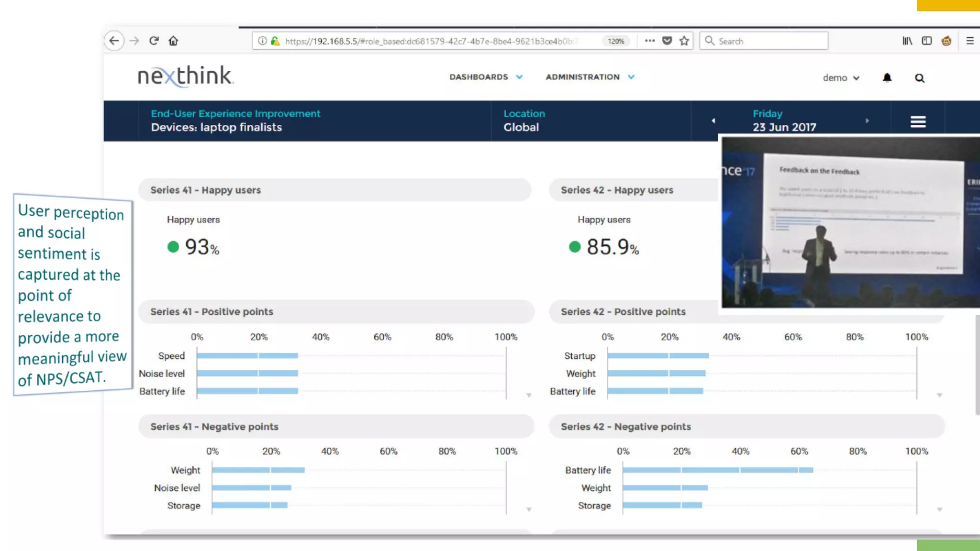Viewport: 980px width, 551px height.
Task: Bookmark this page with star icon
Action: (x=684, y=41)
